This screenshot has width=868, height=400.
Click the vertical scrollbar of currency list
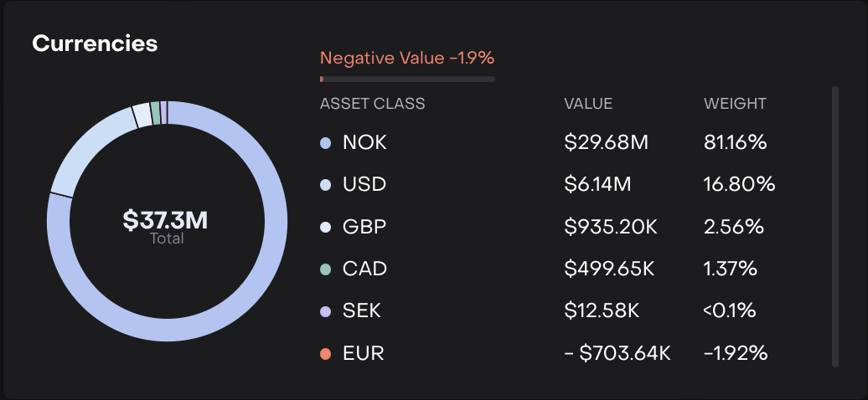pos(834,226)
